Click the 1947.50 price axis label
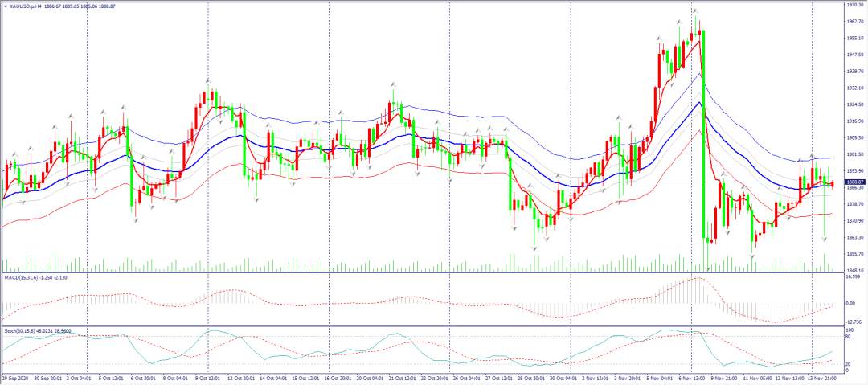 [x=856, y=55]
